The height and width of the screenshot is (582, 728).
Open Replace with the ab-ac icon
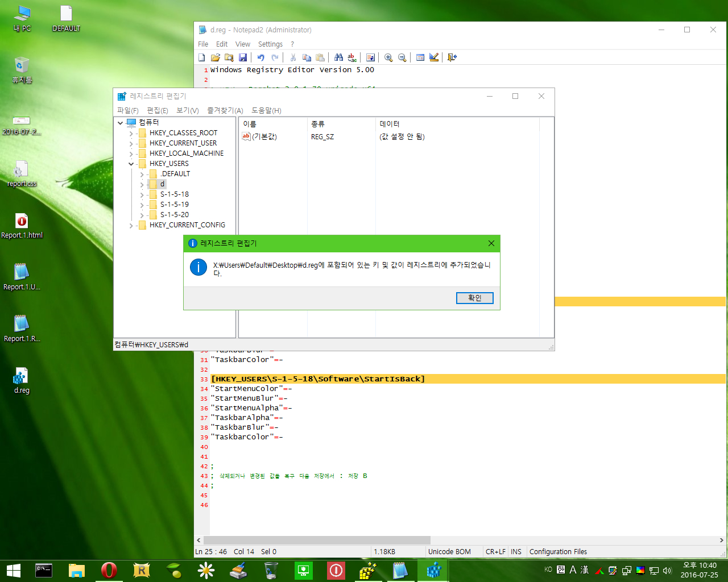click(x=352, y=57)
